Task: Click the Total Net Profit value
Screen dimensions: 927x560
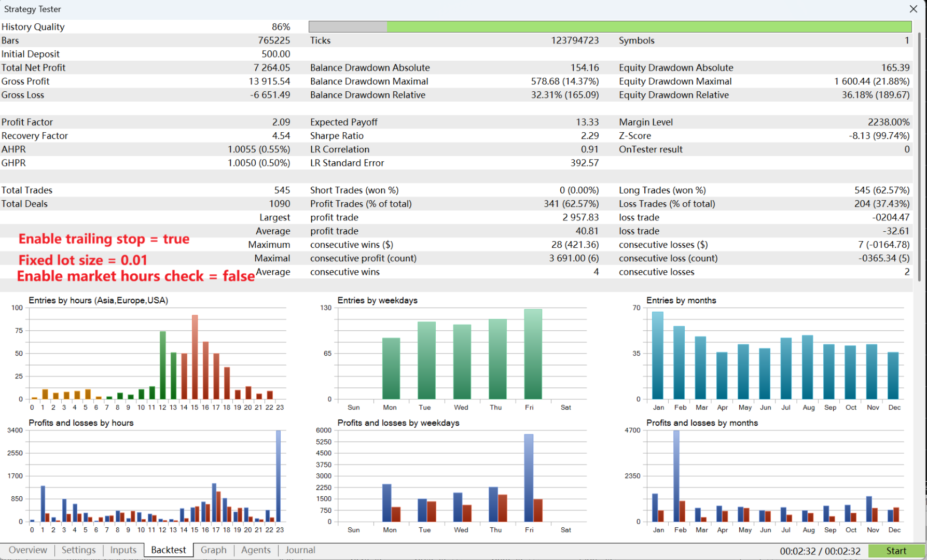Action: [x=272, y=67]
